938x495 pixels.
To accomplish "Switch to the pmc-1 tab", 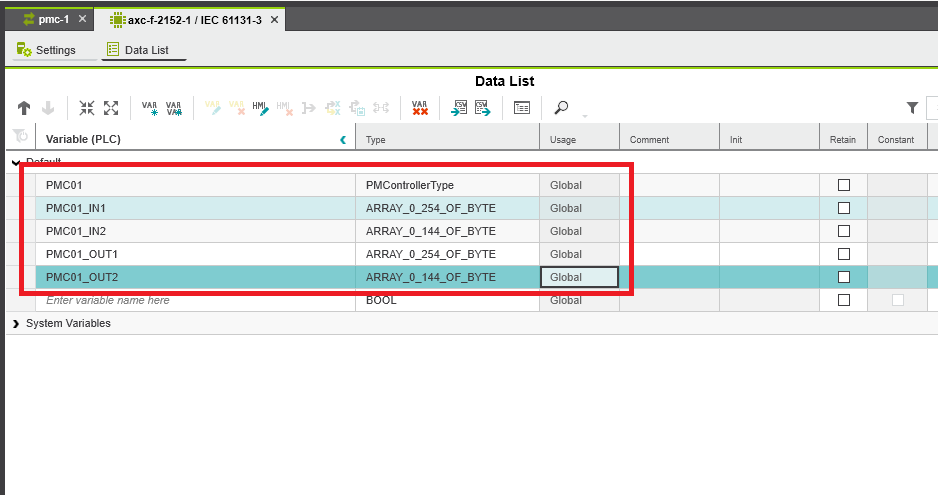I will point(46,19).
